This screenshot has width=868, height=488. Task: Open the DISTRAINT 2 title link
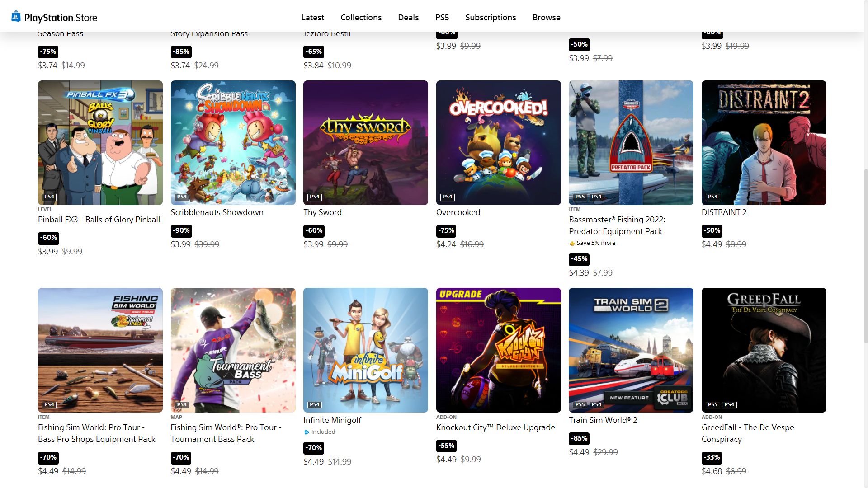coord(724,212)
